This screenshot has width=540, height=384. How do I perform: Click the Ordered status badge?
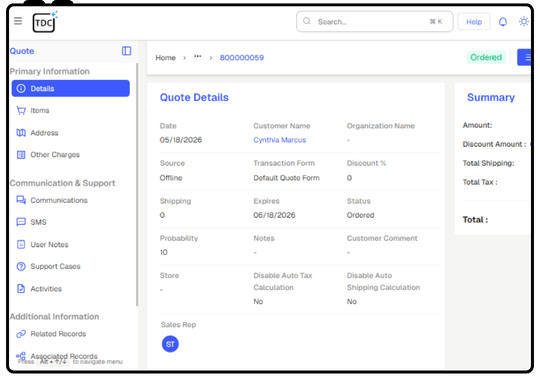tap(486, 57)
